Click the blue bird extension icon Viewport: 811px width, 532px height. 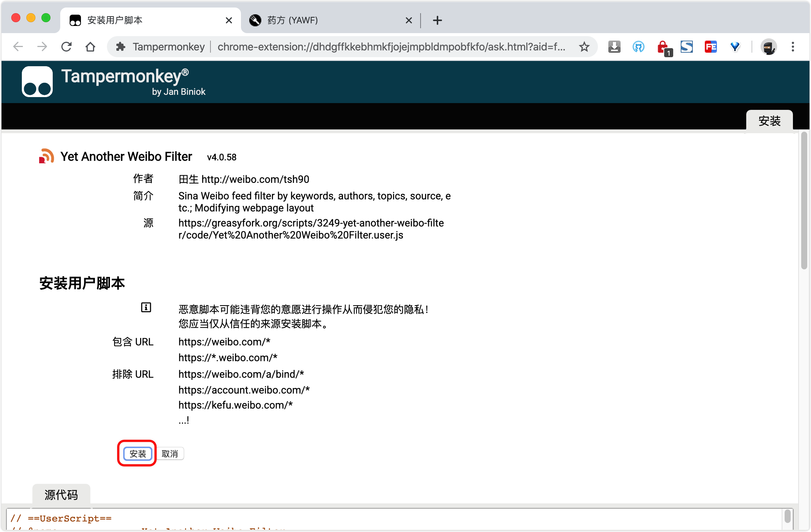tap(735, 47)
